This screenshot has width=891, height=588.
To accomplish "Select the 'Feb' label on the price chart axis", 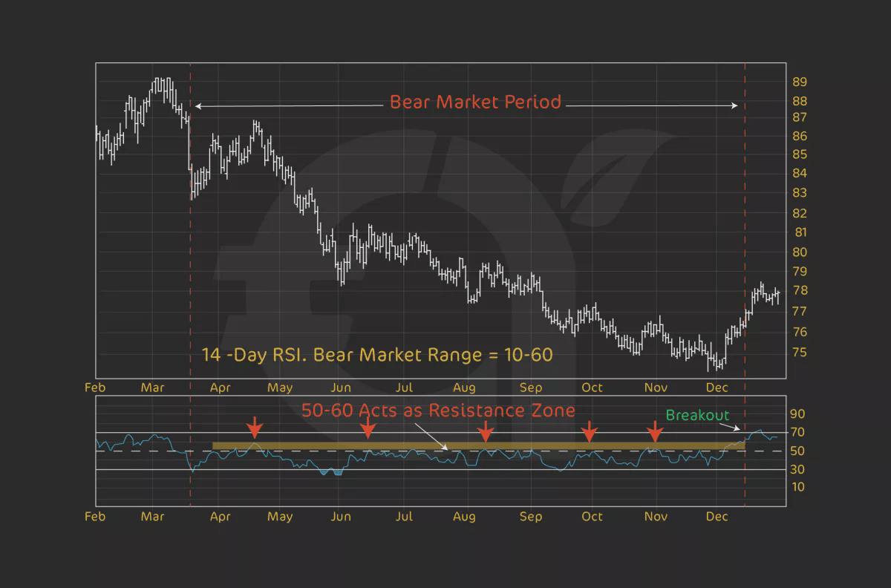I will [x=94, y=387].
